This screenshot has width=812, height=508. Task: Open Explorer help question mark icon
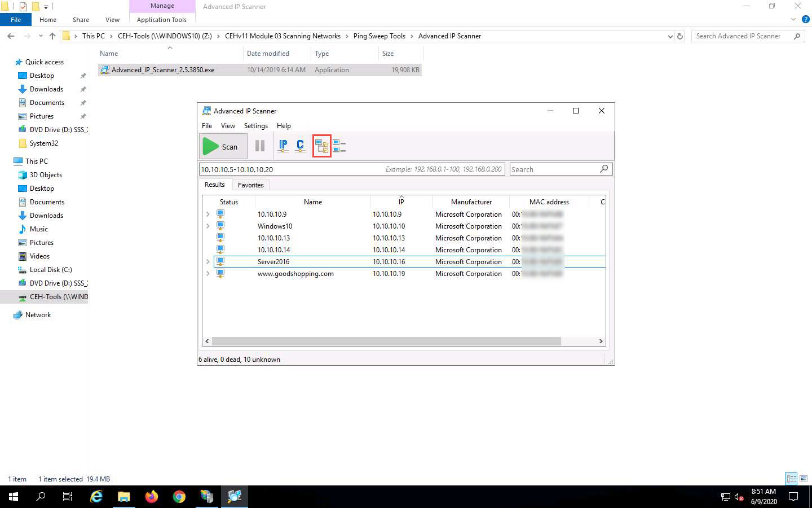click(805, 19)
